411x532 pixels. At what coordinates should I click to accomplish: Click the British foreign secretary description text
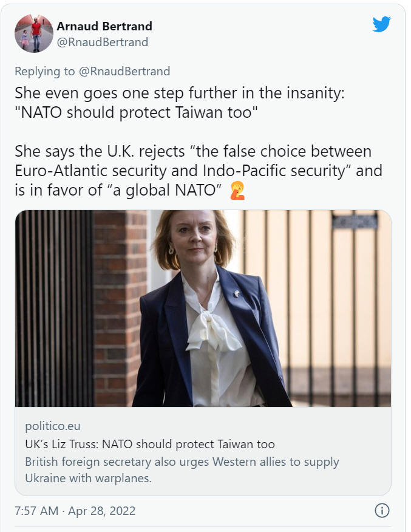tap(182, 470)
